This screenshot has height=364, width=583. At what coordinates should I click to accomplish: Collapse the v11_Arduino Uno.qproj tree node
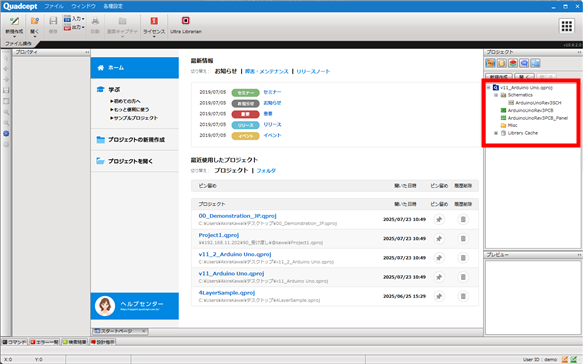(489, 88)
